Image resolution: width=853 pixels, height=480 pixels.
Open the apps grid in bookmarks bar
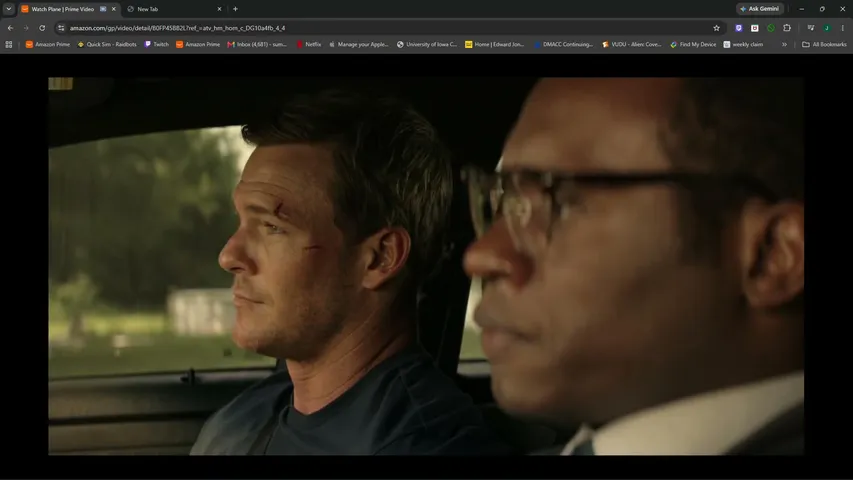tap(9, 44)
